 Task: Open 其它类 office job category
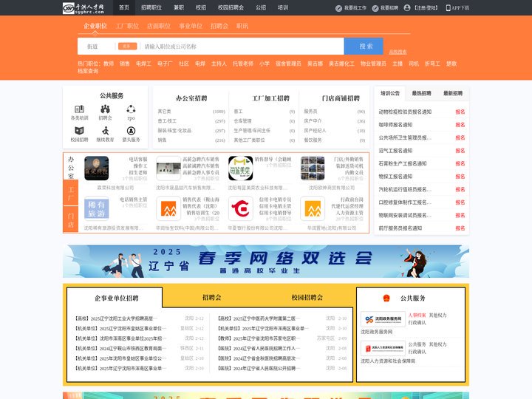click(164, 112)
